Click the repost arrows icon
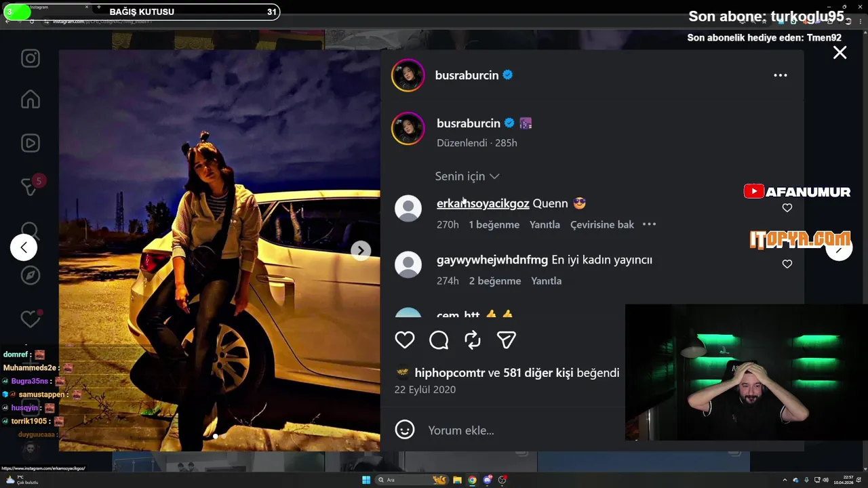Image resolution: width=868 pixels, height=488 pixels. pyautogui.click(x=473, y=340)
